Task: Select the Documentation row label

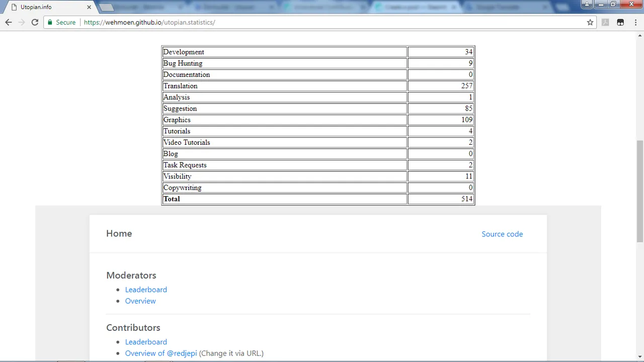Action: 187,74
